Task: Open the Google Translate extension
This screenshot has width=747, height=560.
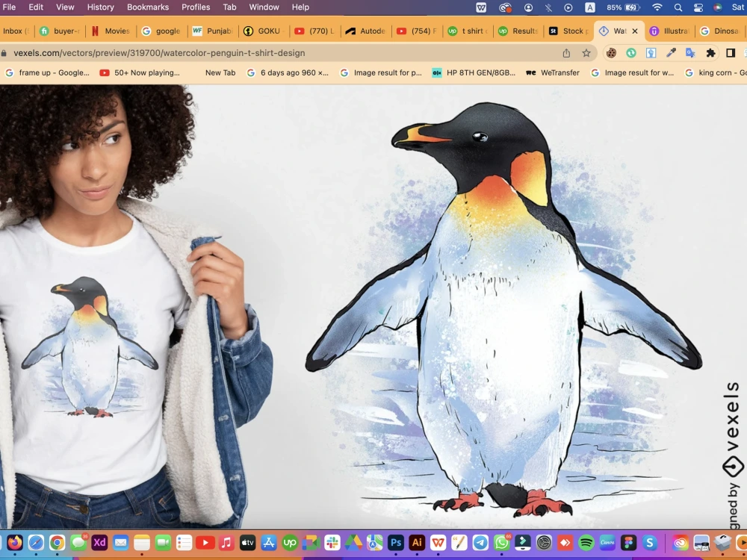Action: pos(690,53)
